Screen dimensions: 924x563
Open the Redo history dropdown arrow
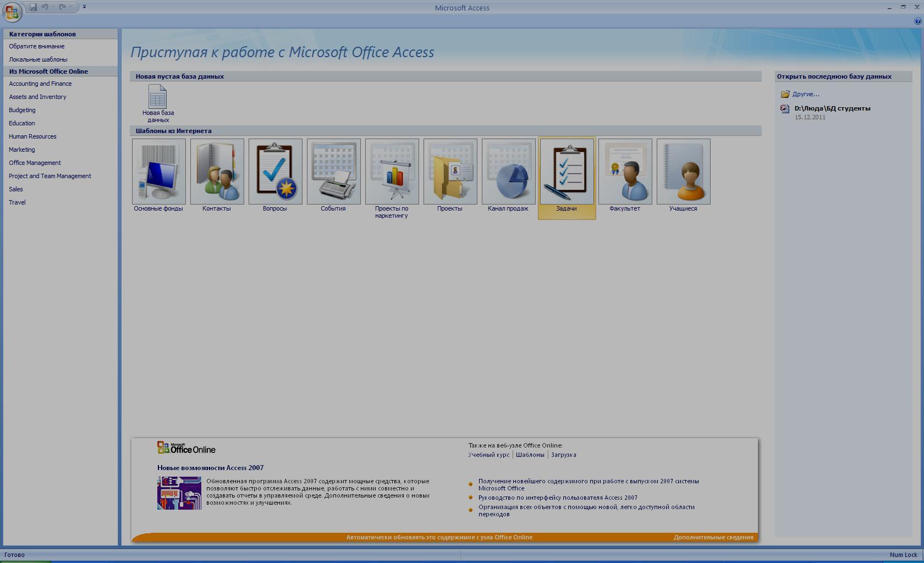tap(70, 7)
